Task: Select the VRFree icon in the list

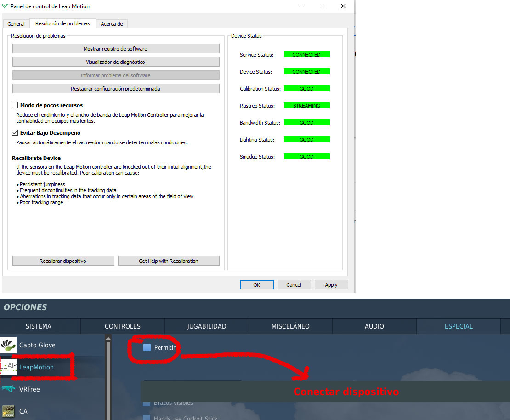Action: pyautogui.click(x=8, y=389)
